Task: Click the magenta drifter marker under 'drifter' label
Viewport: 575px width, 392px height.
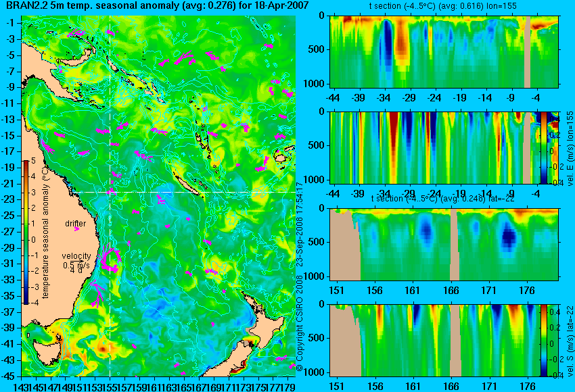Action: coord(76,229)
